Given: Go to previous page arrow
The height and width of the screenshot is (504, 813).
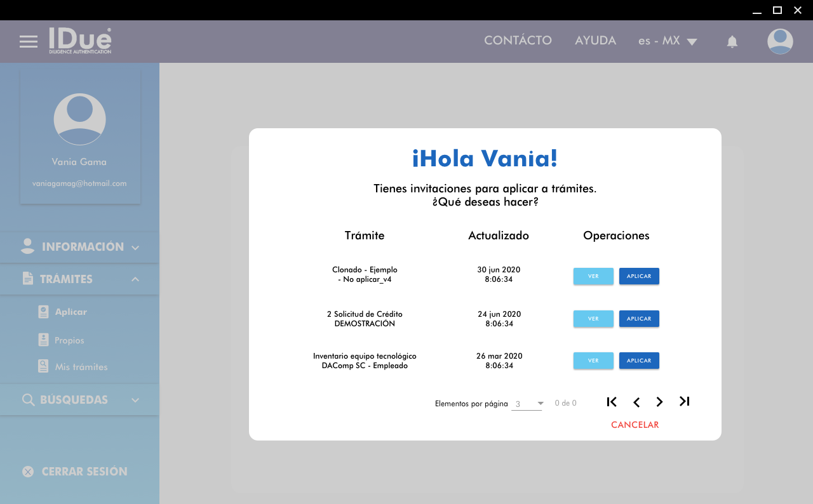Looking at the screenshot, I should point(636,402).
